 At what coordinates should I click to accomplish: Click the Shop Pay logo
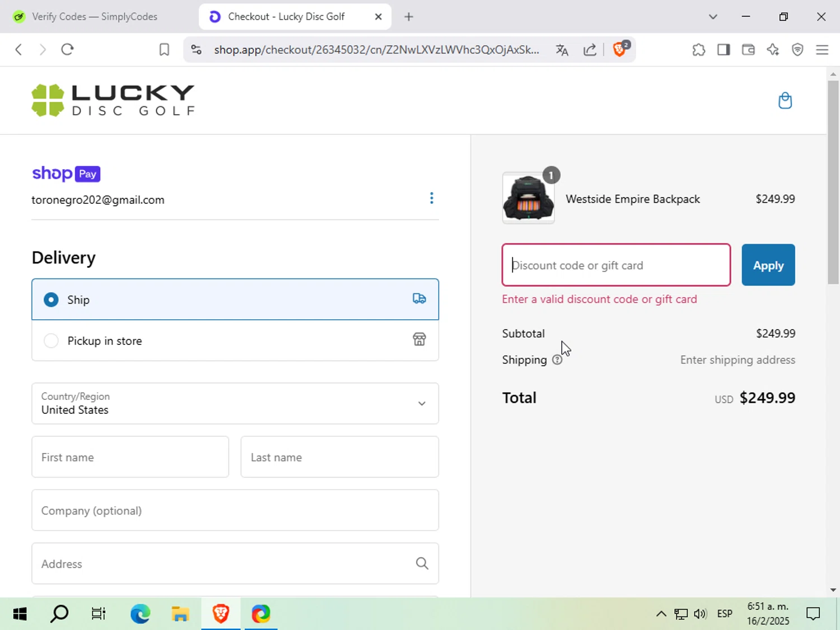tap(66, 174)
